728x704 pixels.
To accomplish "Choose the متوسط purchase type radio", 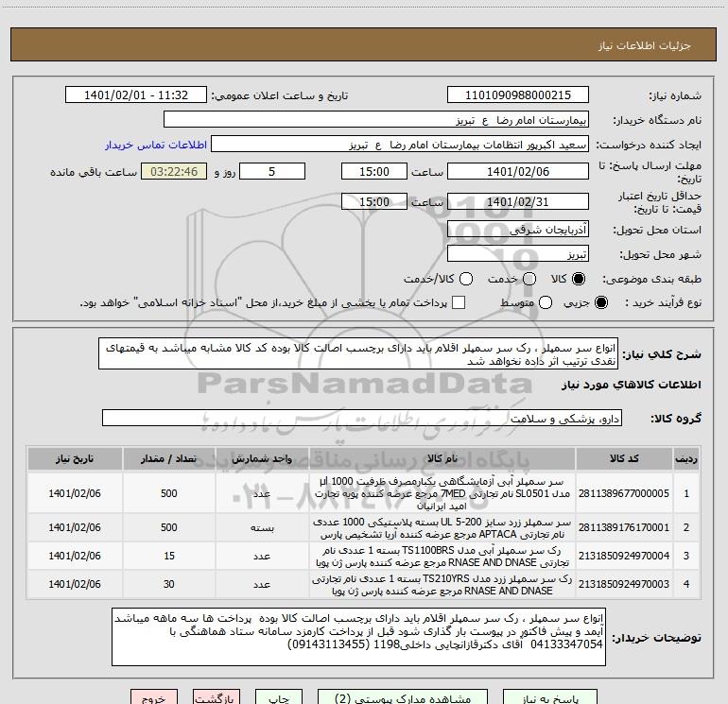I will [546, 302].
